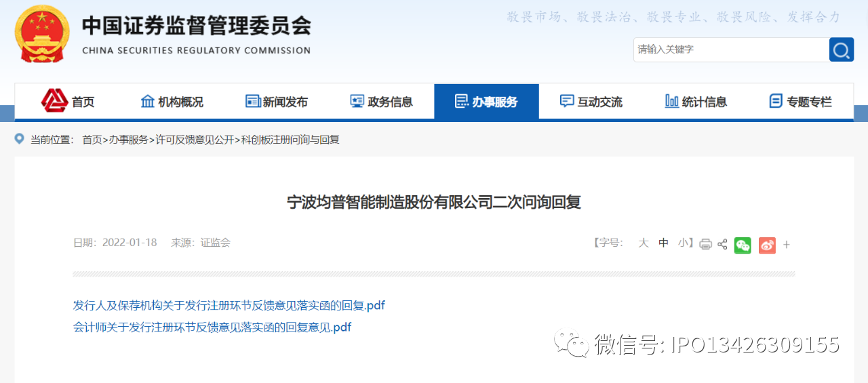The height and width of the screenshot is (383, 868).
Task: Open 会计师 reply opinion PDF link
Action: [212, 327]
